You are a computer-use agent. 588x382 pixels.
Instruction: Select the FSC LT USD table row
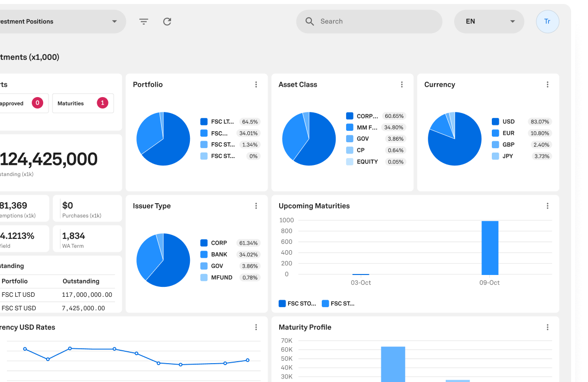pos(57,295)
